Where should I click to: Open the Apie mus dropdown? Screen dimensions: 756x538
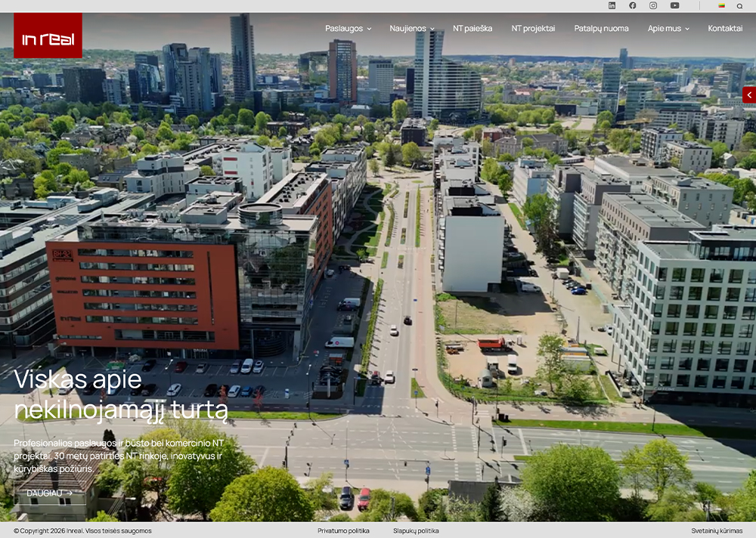click(x=668, y=29)
